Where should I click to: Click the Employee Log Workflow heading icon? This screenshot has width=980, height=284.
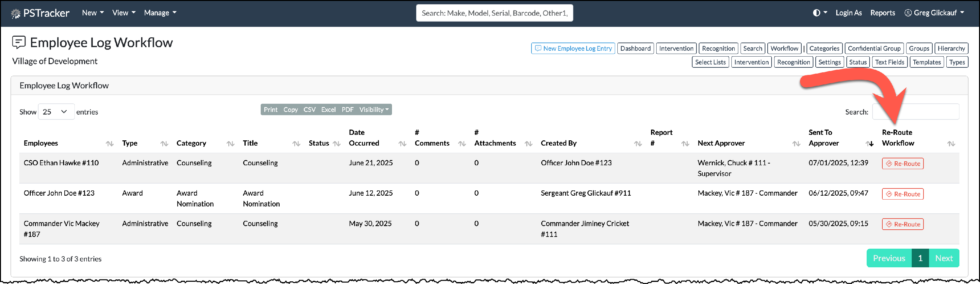19,42
